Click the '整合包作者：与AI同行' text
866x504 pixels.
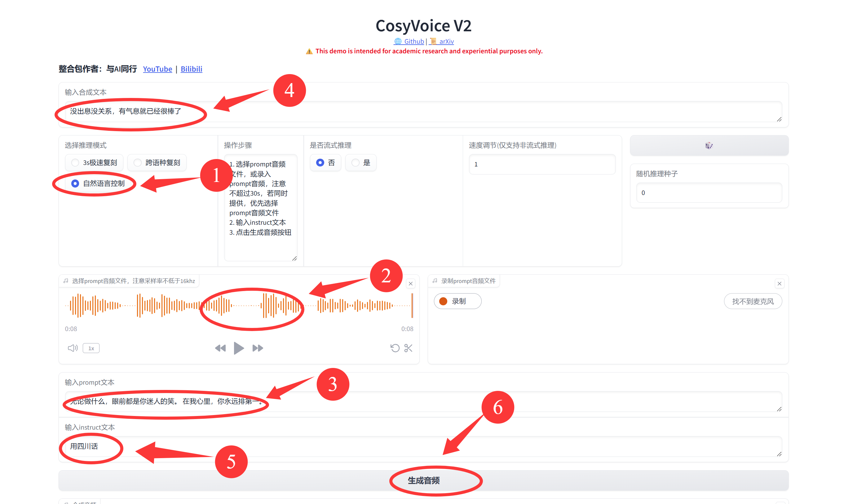98,69
